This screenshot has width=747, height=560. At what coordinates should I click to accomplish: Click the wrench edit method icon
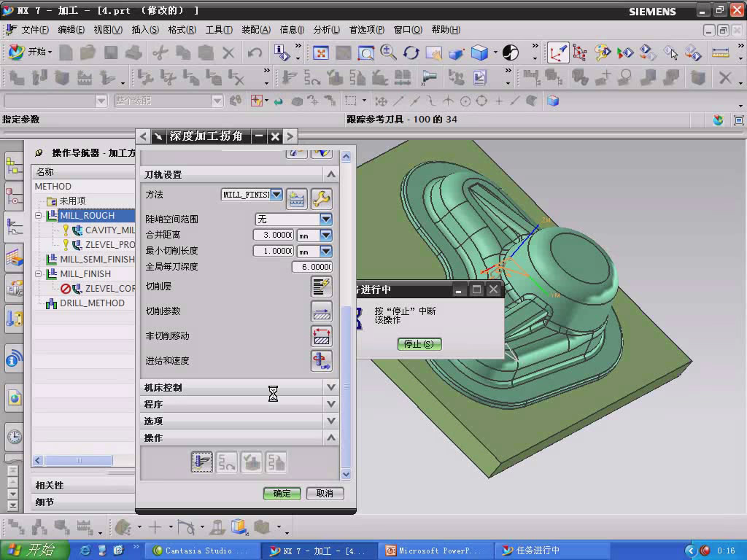point(322,199)
